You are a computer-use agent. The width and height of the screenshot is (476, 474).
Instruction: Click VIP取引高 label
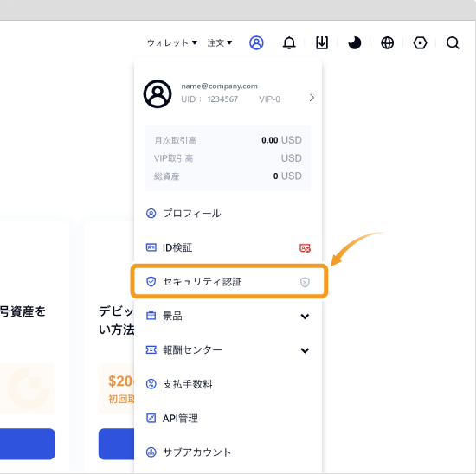(173, 158)
